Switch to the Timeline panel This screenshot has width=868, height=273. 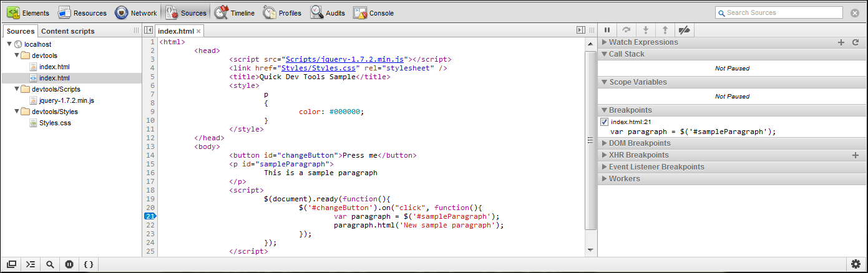[234, 12]
